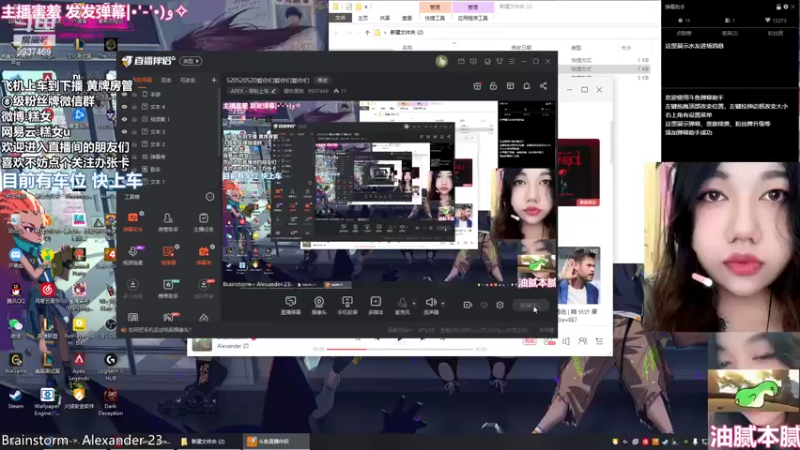Open 快捷工具 tab in File Explorer
This screenshot has height=450, width=800.
(434, 18)
